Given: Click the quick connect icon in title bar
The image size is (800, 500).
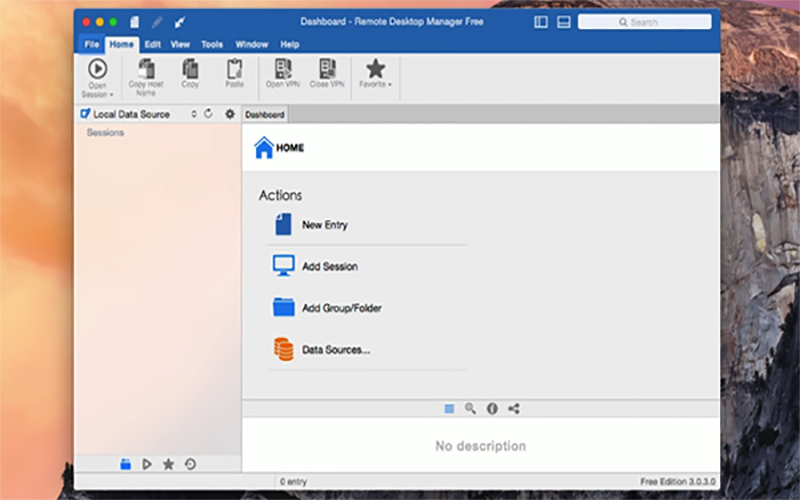Looking at the screenshot, I should 180,22.
